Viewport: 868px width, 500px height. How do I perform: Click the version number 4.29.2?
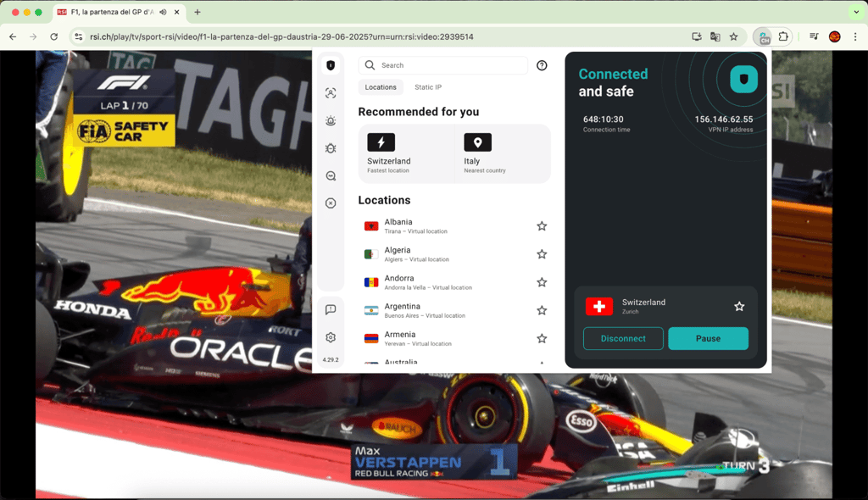pyautogui.click(x=331, y=360)
